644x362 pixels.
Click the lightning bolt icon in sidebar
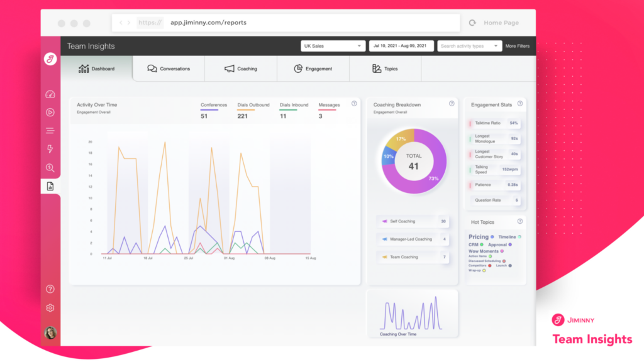pyautogui.click(x=51, y=148)
